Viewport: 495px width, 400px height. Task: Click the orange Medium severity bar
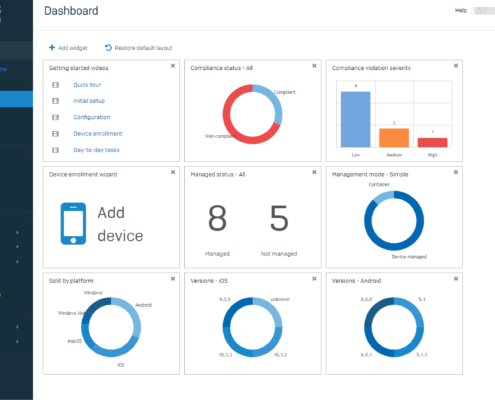(394, 138)
